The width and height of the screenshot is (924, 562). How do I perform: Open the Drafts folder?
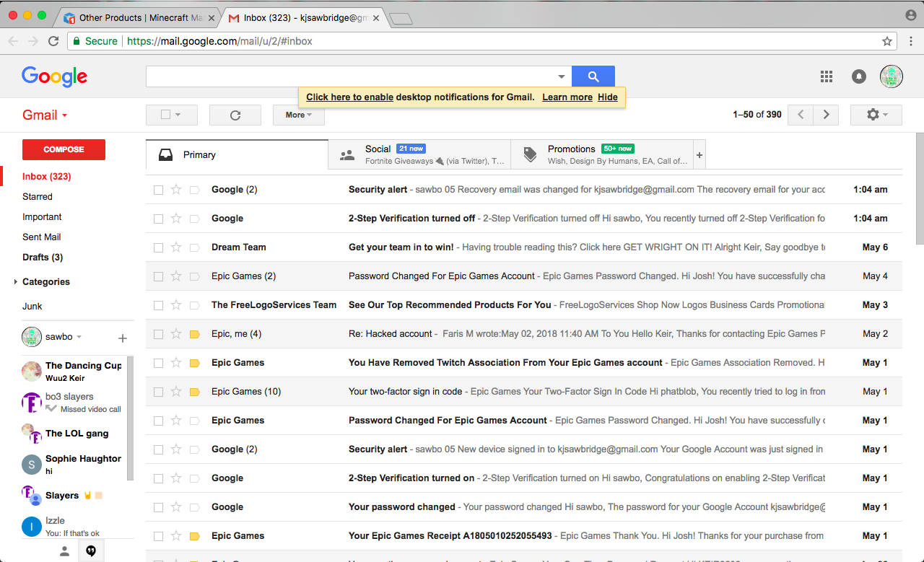43,258
